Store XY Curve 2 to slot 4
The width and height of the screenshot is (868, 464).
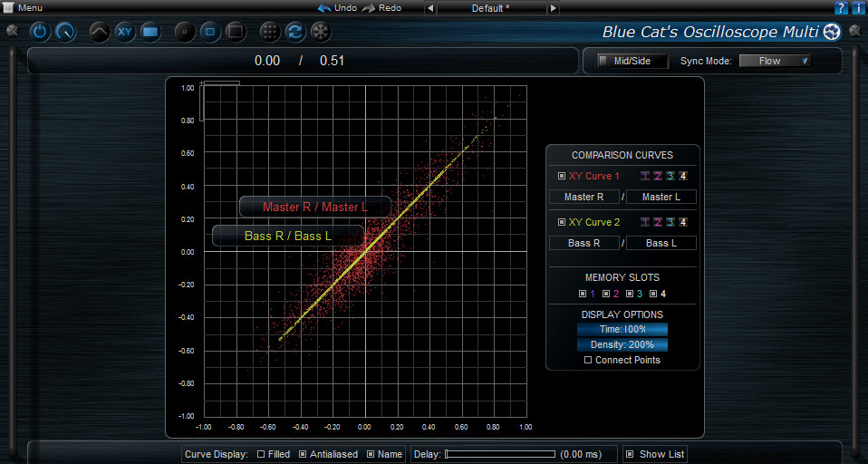click(x=683, y=222)
